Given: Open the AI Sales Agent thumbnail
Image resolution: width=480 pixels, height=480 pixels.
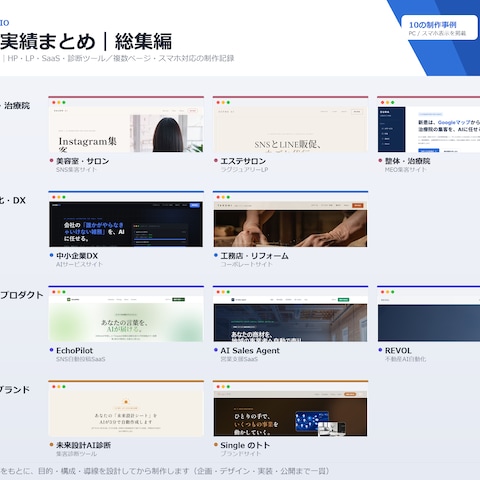Looking at the screenshot, I should (290, 314).
